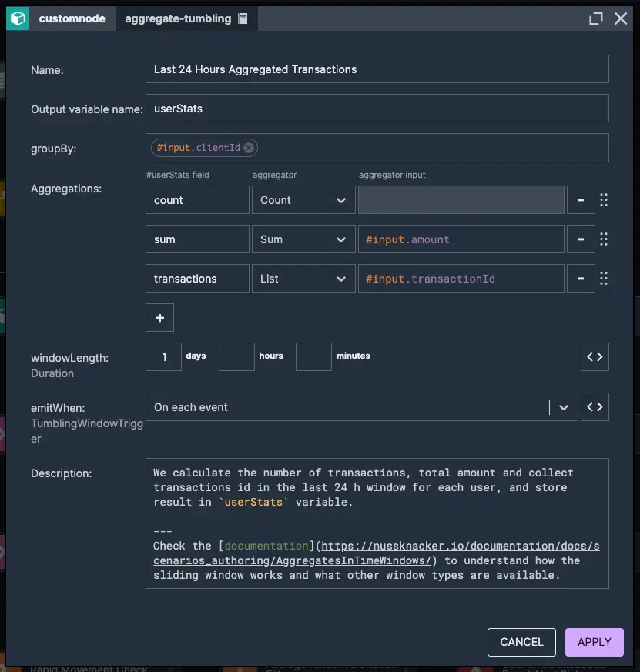Grab the sum row drag handle
The image size is (640, 672).
(x=604, y=239)
